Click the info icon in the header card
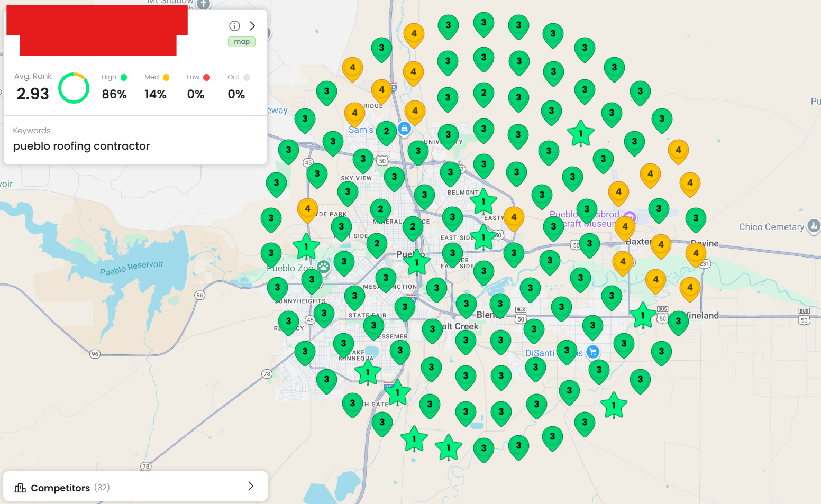Image resolution: width=821 pixels, height=504 pixels. (234, 26)
